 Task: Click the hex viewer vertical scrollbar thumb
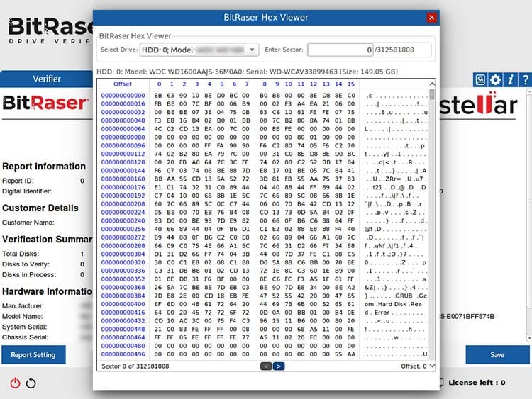coord(432,94)
